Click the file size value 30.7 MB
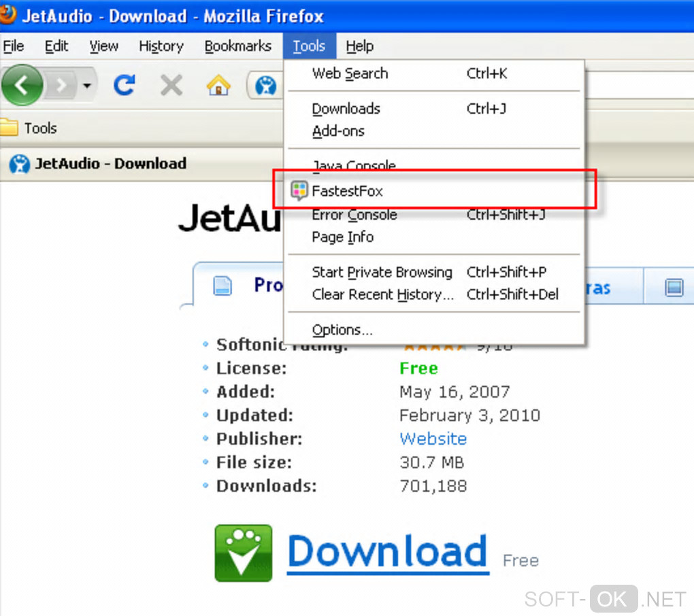The height and width of the screenshot is (616, 694). pyautogui.click(x=431, y=462)
